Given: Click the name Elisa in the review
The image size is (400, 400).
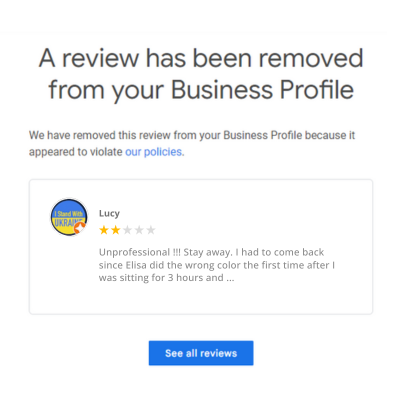Looking at the screenshot, I should coord(136,265).
